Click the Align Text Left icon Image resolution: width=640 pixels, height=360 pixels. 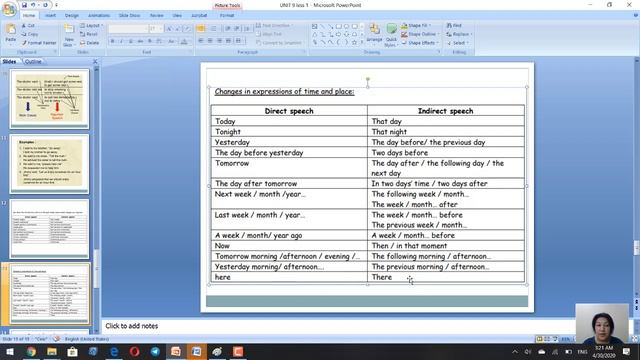(201, 41)
